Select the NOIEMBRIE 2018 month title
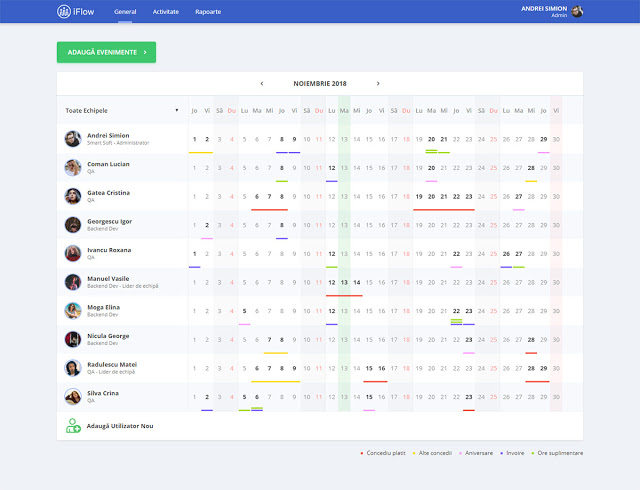The height and width of the screenshot is (490, 640). (x=320, y=84)
